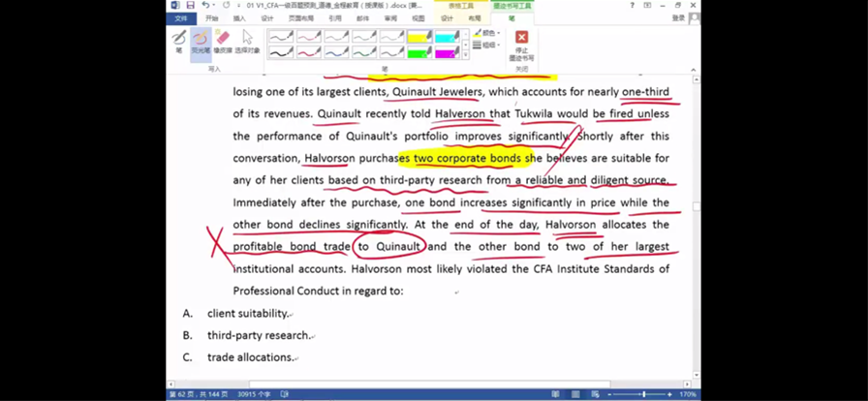Open Word Help question mark
Screen dimensions: 868x401
point(633,5)
